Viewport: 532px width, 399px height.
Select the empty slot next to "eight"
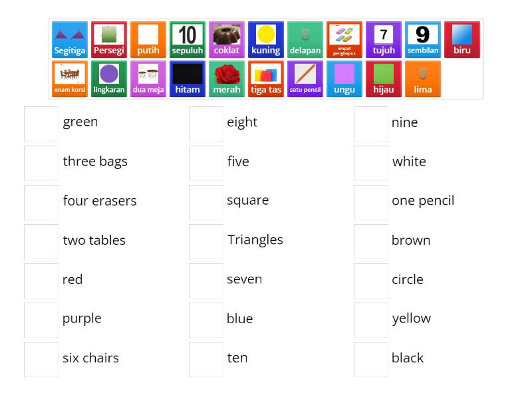(206, 123)
